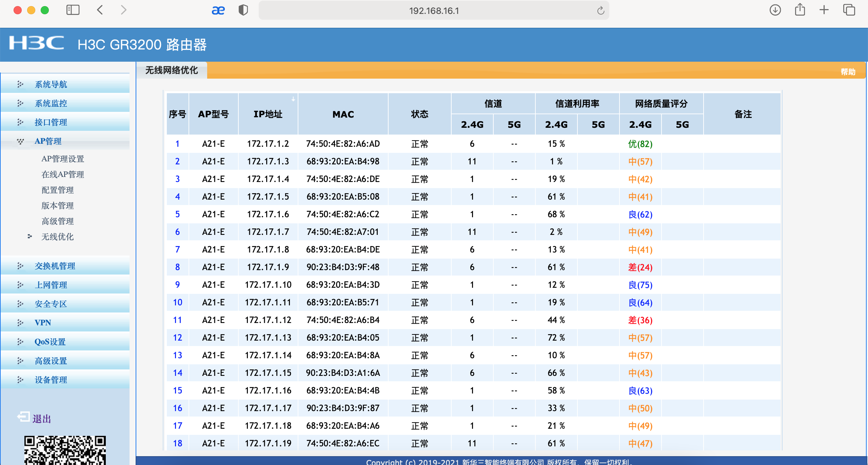The width and height of the screenshot is (868, 465).
Task: Click the translation extension icon
Action: (x=218, y=10)
